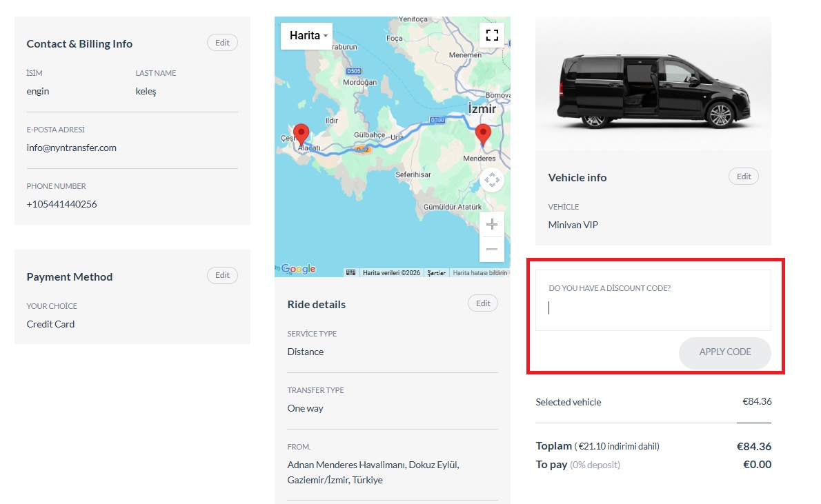Open the map Şartlar terms link
The image size is (821, 504).
click(436, 273)
